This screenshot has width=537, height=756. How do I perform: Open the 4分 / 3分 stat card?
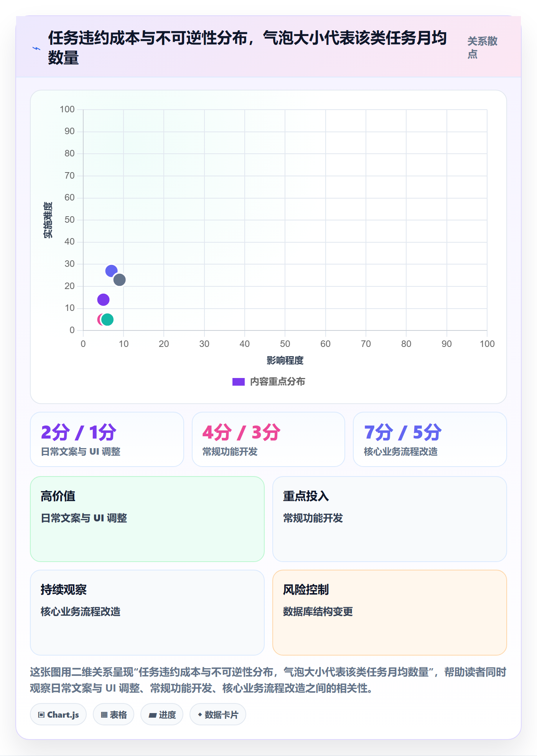(x=268, y=439)
